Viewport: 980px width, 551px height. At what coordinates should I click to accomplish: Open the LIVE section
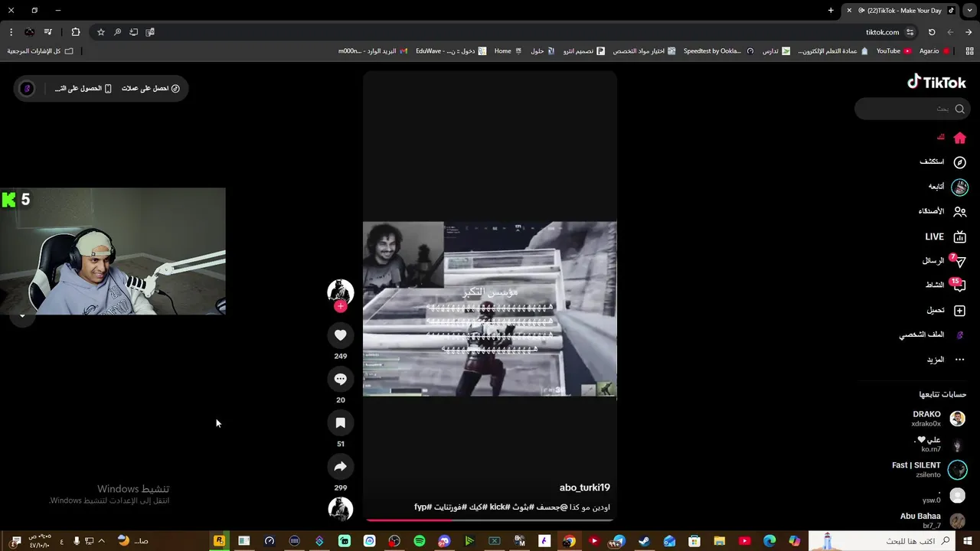pos(946,236)
